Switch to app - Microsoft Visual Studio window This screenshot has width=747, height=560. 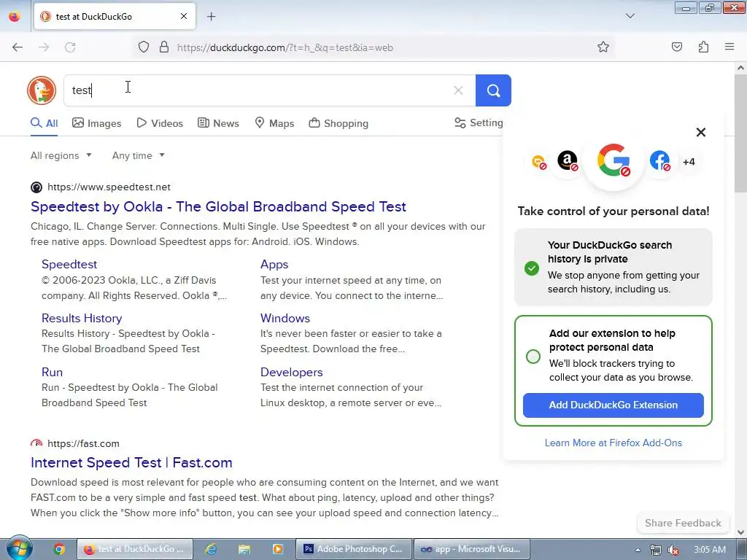(x=471, y=550)
